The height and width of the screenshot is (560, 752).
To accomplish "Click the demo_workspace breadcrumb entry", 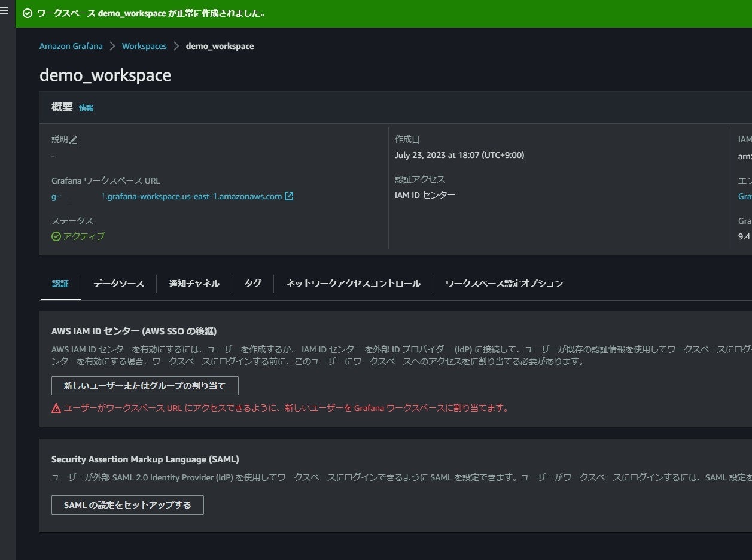I will pyautogui.click(x=220, y=45).
